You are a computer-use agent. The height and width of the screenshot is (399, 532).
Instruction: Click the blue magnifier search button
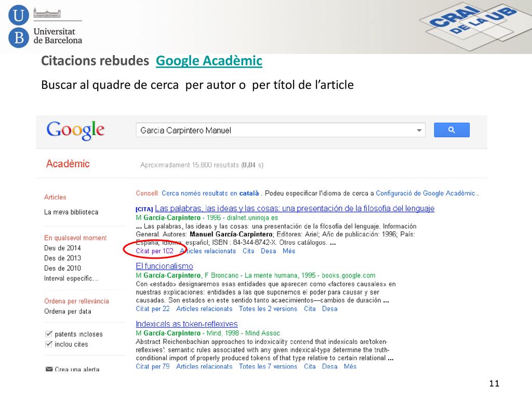coord(451,130)
